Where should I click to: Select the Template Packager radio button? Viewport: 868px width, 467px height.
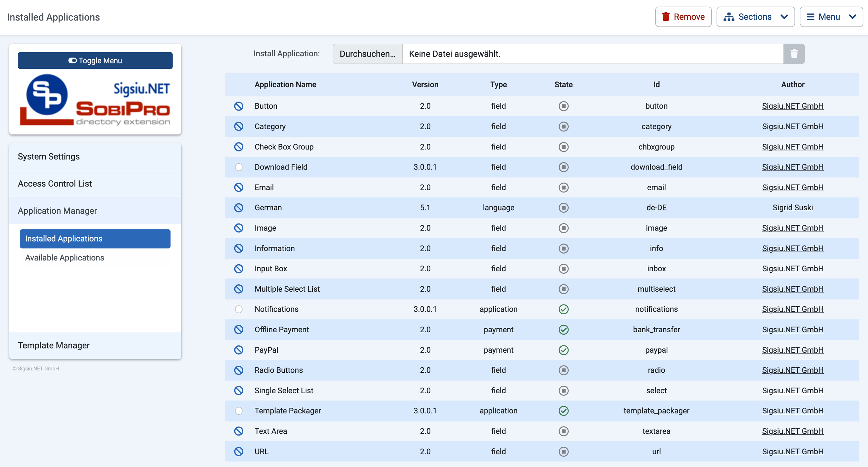point(239,410)
